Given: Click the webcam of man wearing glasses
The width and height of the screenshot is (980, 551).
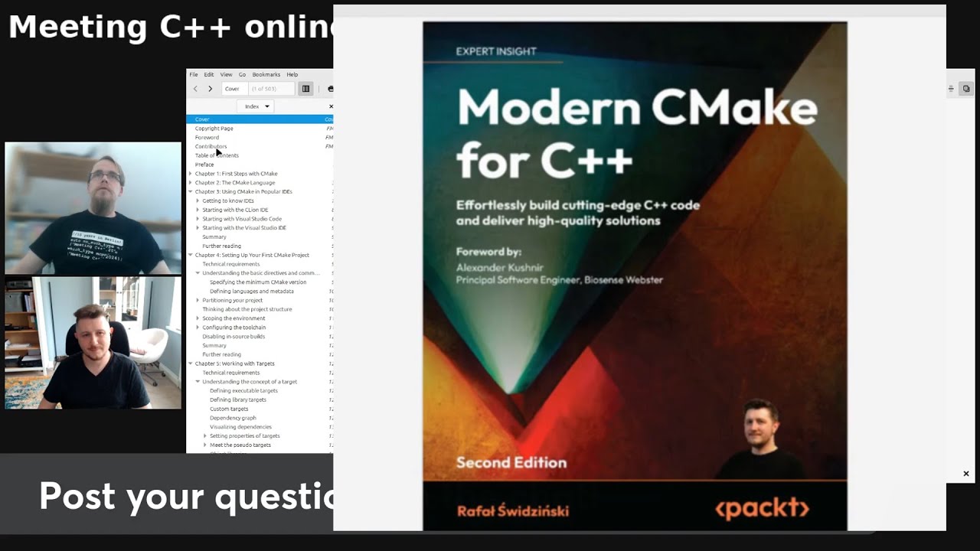Looking at the screenshot, I should tap(93, 208).
